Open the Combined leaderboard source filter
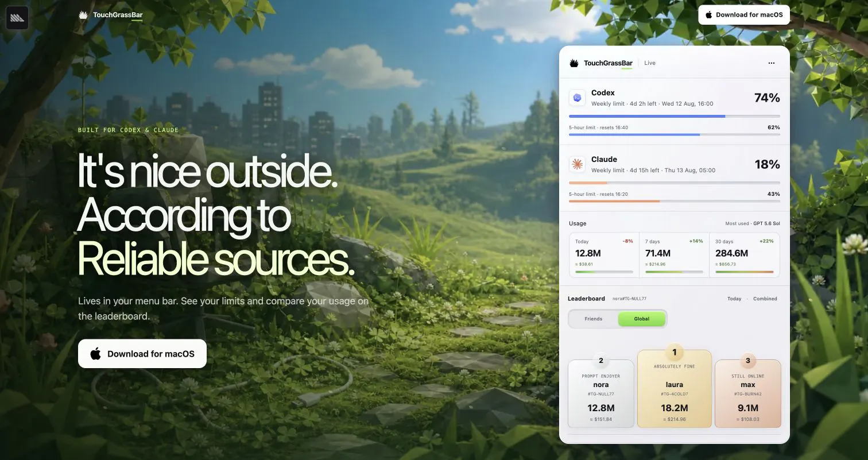This screenshot has width=868, height=460. (x=765, y=299)
